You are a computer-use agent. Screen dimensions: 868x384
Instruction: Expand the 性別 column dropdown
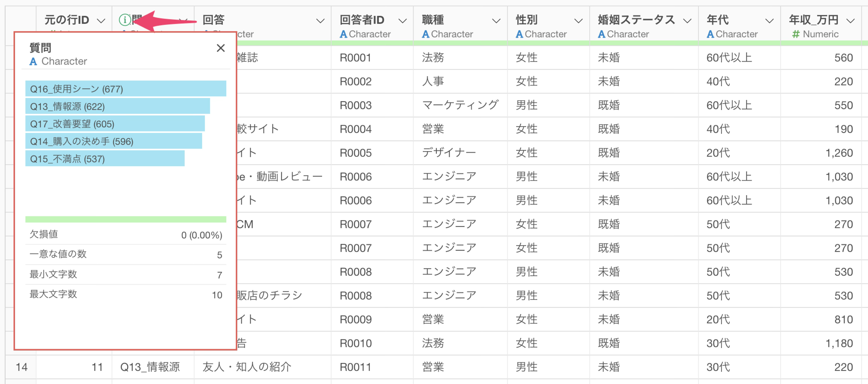point(578,21)
